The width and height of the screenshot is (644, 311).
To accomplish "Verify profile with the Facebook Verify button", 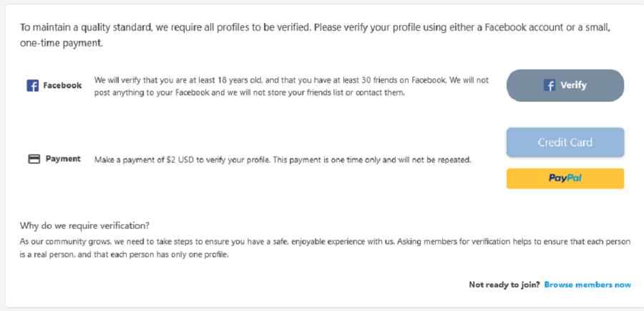I will point(565,85).
